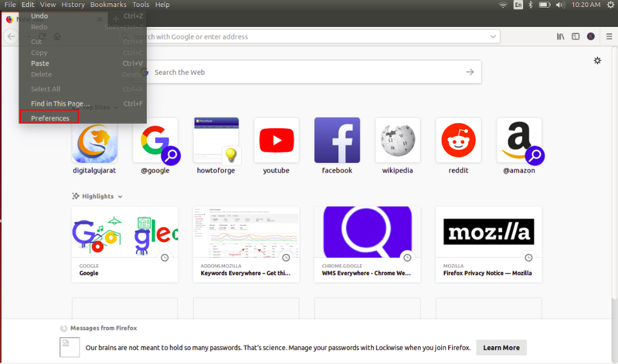The width and height of the screenshot is (618, 364).
Task: Open the Google highlight card
Action: tap(125, 244)
